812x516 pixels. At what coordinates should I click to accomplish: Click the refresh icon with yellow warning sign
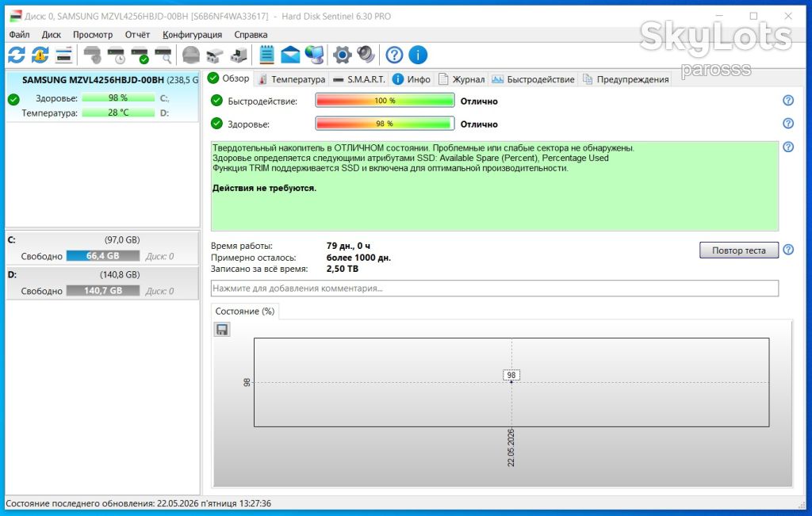[x=40, y=55]
